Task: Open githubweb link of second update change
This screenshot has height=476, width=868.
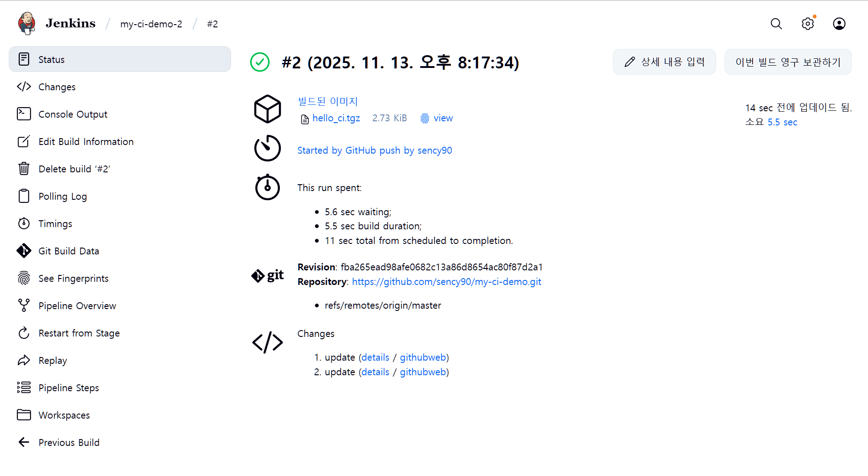Action: pyautogui.click(x=423, y=372)
